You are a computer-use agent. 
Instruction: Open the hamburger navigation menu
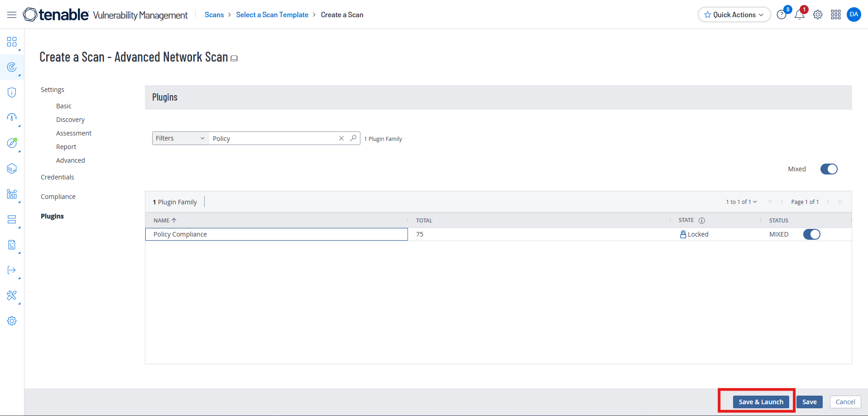pyautogui.click(x=12, y=15)
